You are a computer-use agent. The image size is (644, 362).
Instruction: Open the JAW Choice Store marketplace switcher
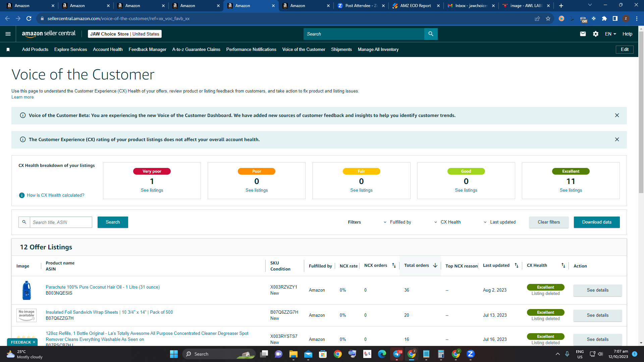click(x=125, y=34)
